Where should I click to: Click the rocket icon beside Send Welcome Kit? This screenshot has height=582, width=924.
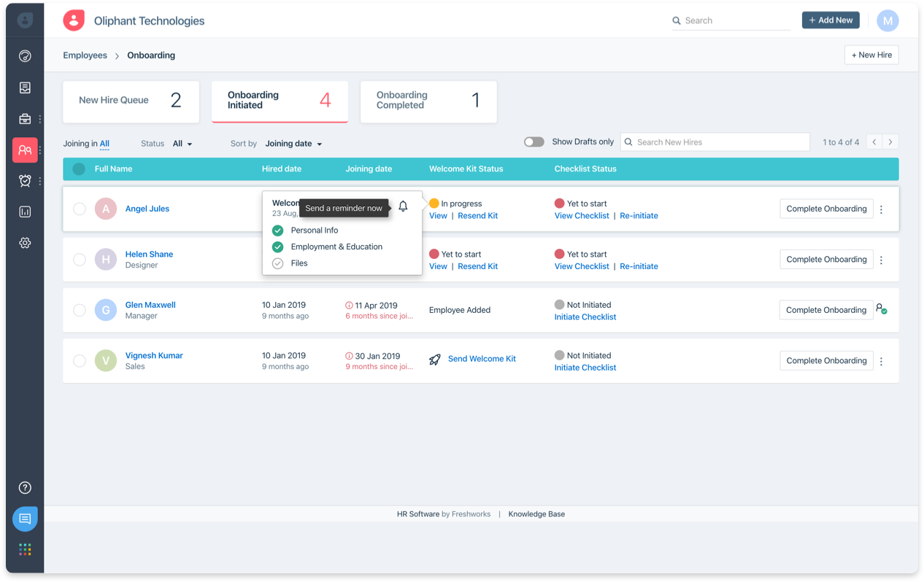click(434, 359)
